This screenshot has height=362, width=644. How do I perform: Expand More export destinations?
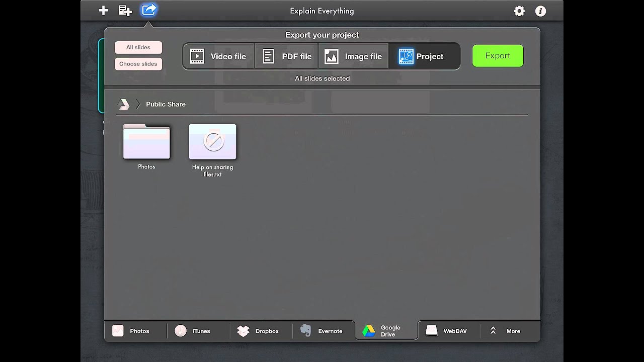tap(510, 331)
